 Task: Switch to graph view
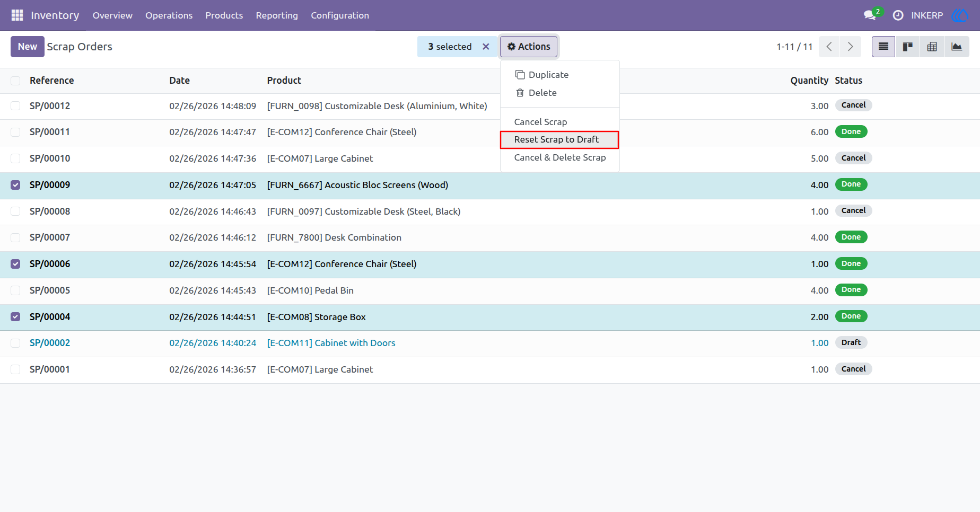pos(957,47)
